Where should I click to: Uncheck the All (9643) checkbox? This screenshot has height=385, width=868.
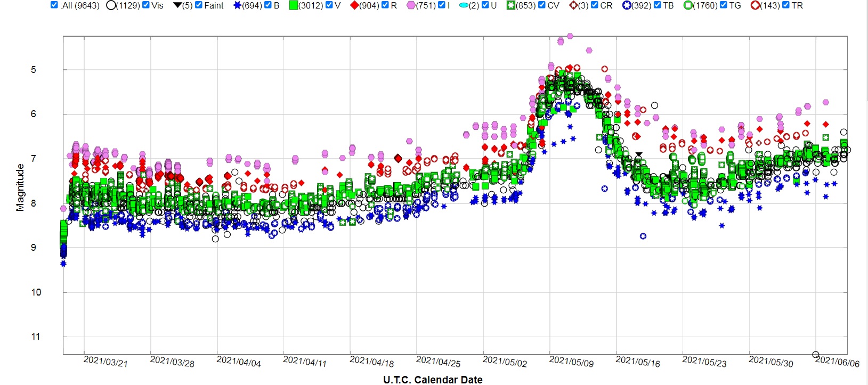pyautogui.click(x=54, y=5)
